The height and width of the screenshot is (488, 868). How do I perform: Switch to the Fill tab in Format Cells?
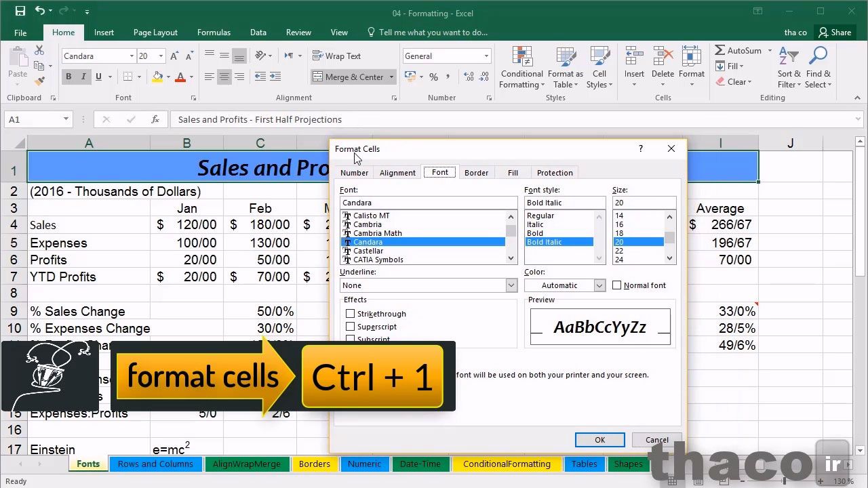[513, 173]
